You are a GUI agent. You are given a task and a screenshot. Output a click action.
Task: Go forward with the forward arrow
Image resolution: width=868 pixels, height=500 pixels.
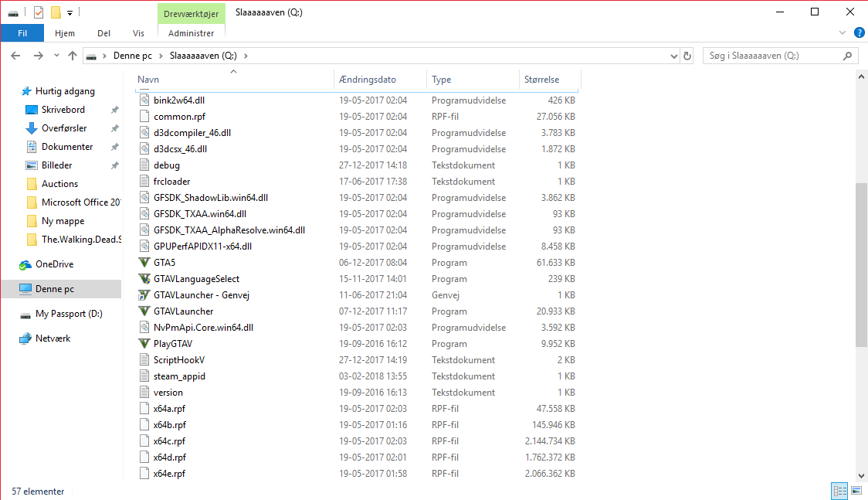click(38, 56)
